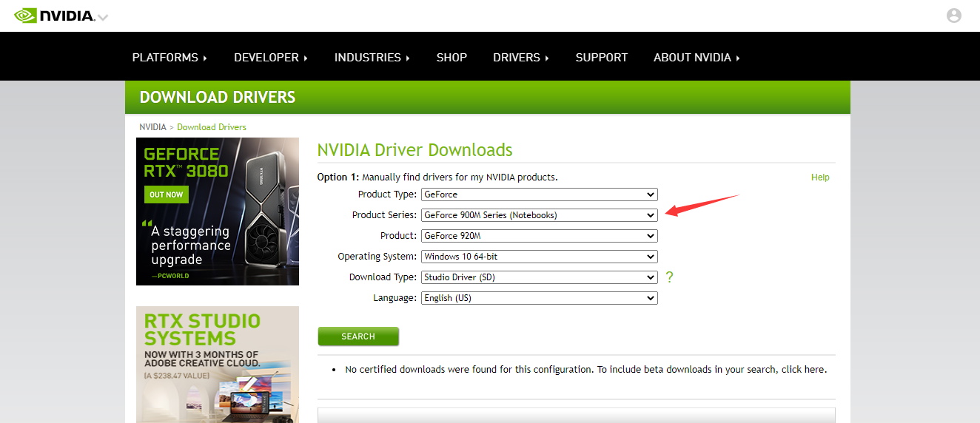Click the Download Drivers breadcrumb link

coord(212,127)
